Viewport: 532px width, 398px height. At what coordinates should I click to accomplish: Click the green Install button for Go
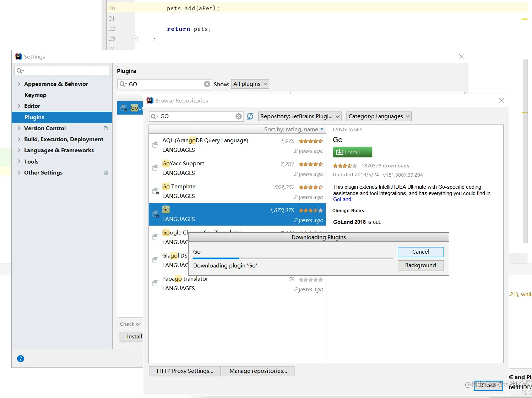[352, 152]
